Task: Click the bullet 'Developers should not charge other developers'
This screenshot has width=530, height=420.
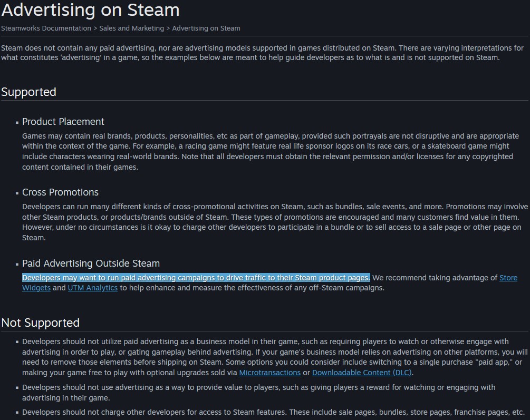Action: click(273, 412)
